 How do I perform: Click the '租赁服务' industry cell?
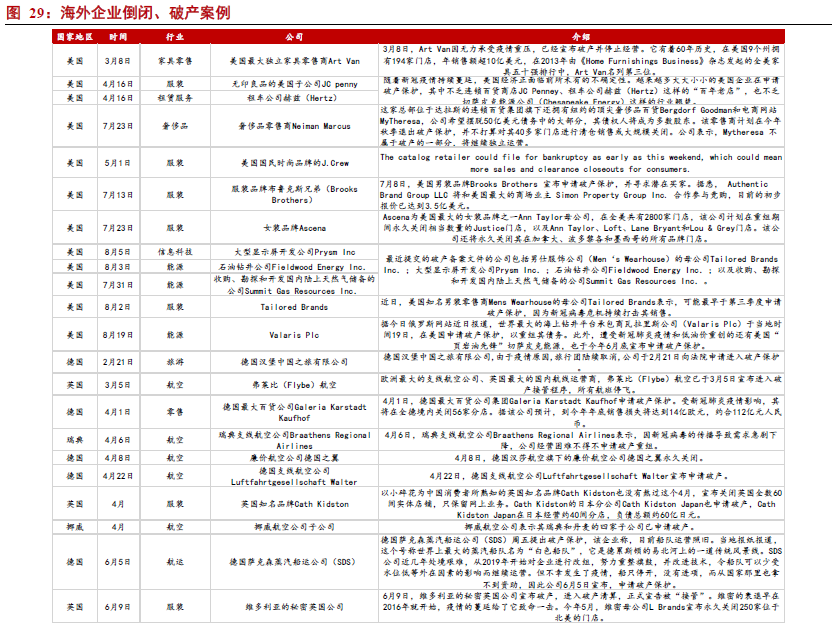click(175, 98)
